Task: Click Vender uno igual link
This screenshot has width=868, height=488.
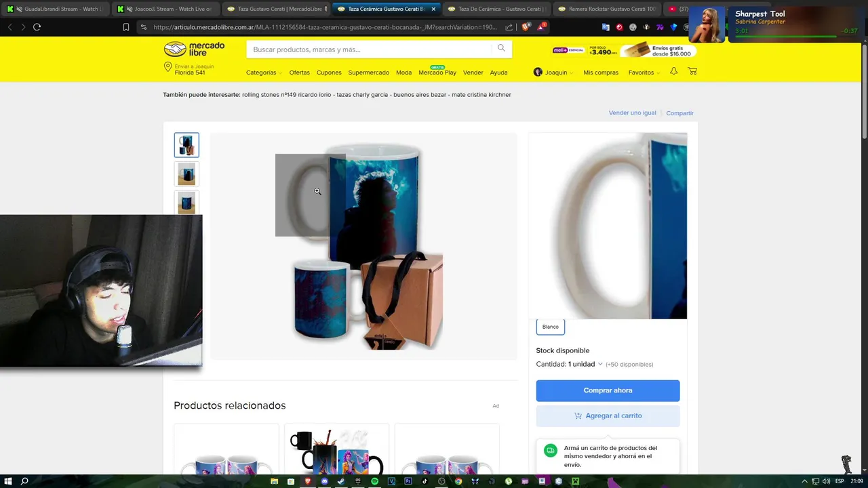Action: [632, 113]
